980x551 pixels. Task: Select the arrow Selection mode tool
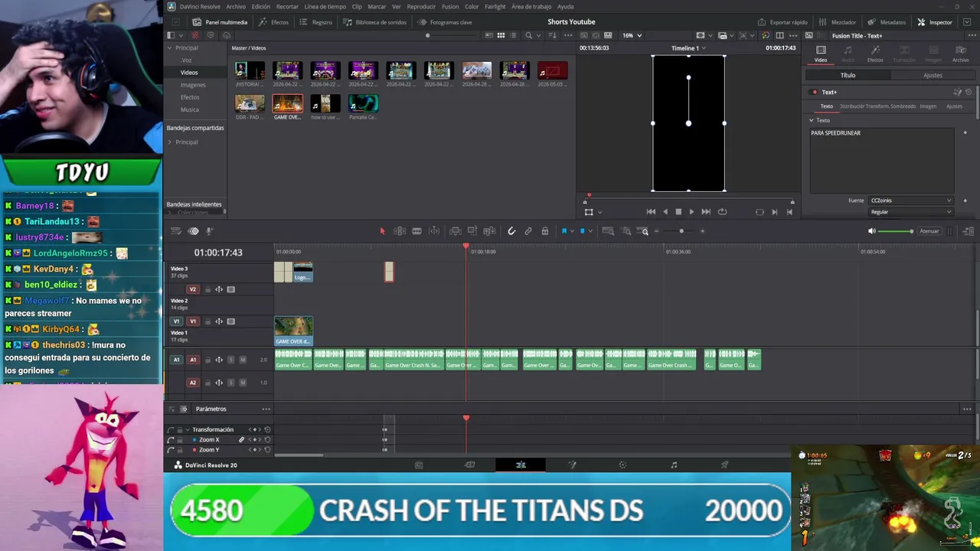click(x=383, y=231)
